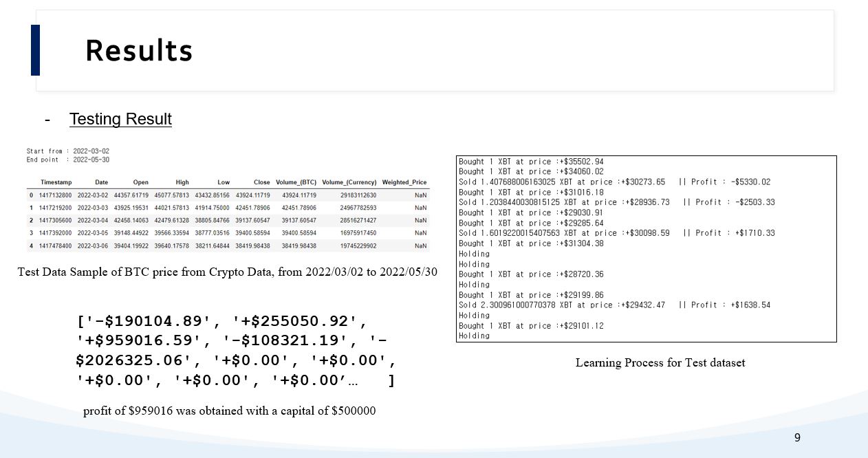Select the "Timestamp" column header

click(56, 182)
